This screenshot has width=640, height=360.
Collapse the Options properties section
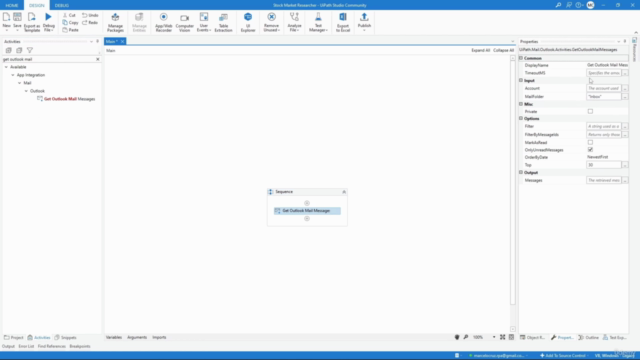[x=521, y=118]
